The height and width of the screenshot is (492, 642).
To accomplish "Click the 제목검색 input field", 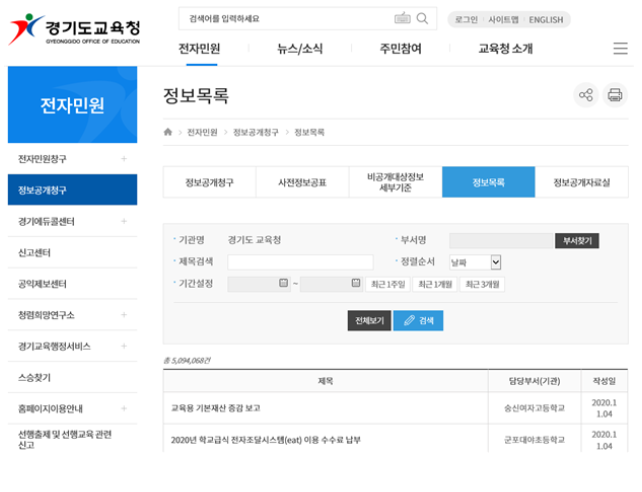I will point(300,262).
